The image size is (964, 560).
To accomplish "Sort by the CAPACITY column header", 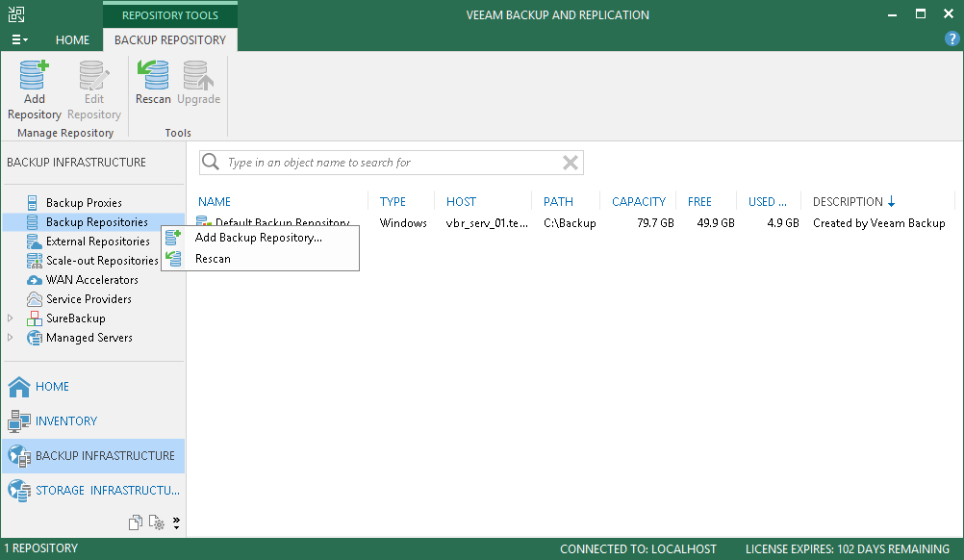I will [639, 202].
